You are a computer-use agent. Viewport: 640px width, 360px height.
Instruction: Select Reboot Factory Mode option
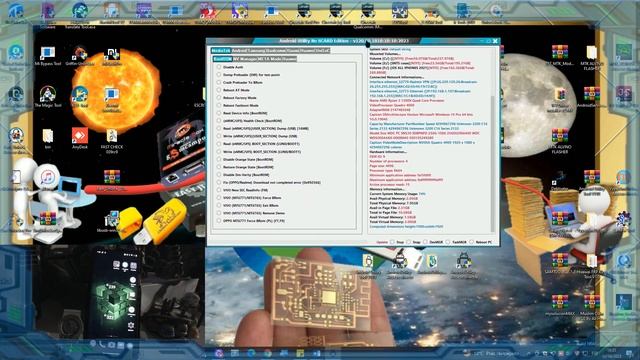pos(237,98)
